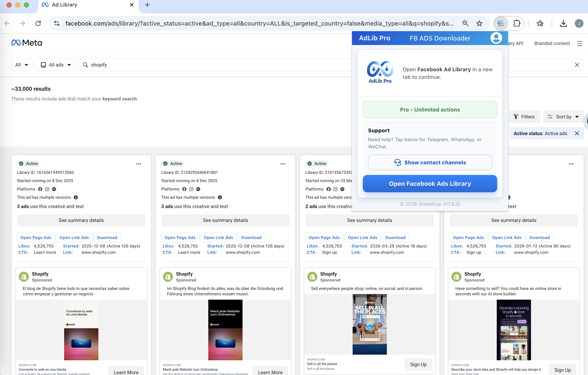The width and height of the screenshot is (588, 375).
Task: Click the info icon for ad 2134292640641801 versions
Action: click(x=220, y=197)
